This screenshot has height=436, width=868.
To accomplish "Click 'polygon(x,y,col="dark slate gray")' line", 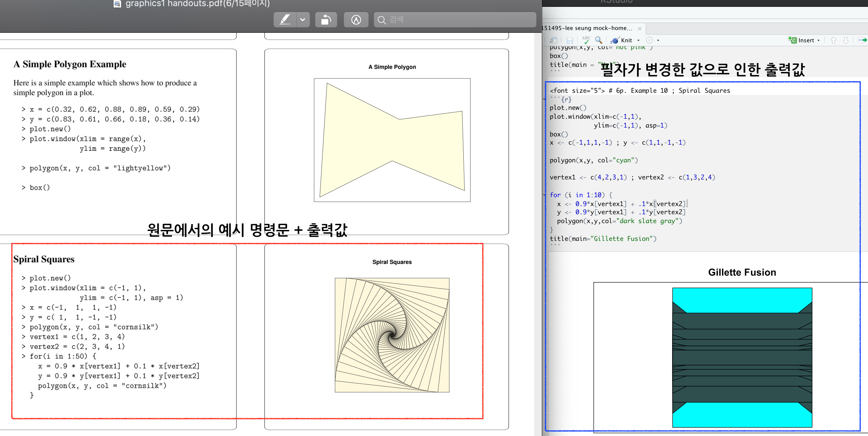I will coord(619,221).
